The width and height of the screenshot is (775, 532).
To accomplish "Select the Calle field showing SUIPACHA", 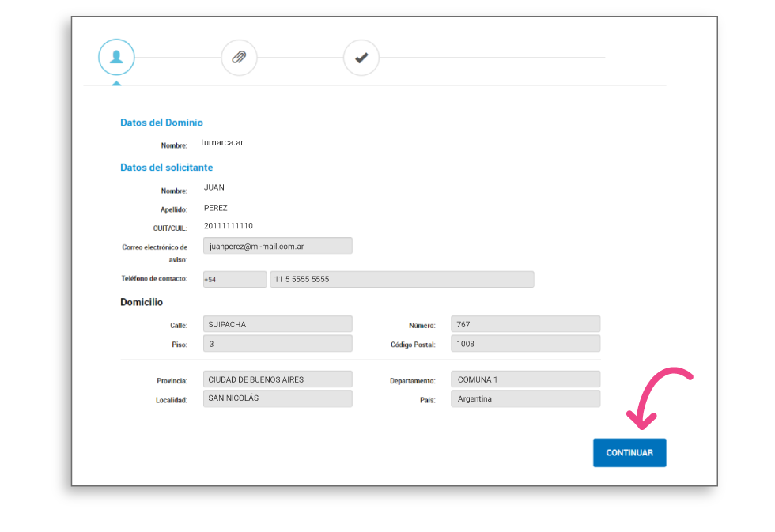I will (278, 324).
